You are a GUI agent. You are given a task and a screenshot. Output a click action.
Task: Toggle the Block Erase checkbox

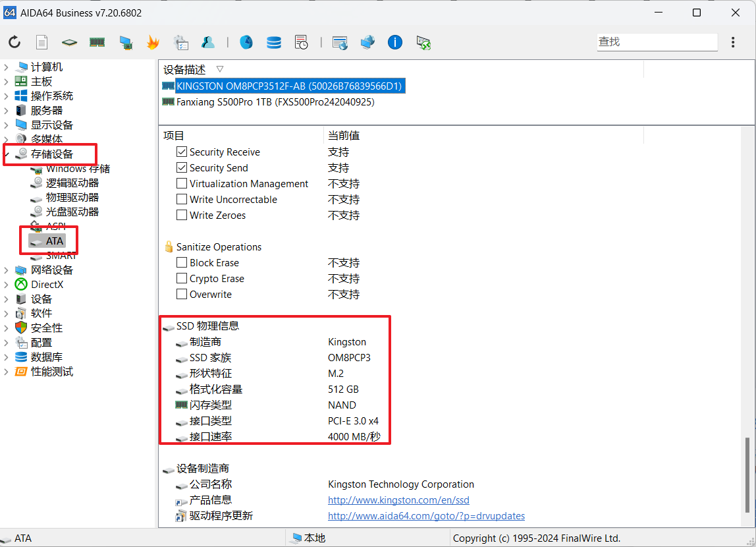pyautogui.click(x=182, y=262)
